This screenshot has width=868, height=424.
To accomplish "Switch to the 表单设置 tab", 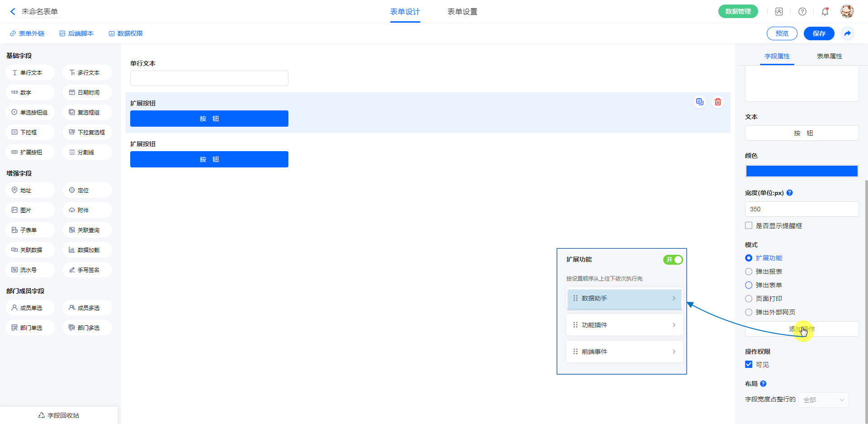I will click(x=462, y=12).
